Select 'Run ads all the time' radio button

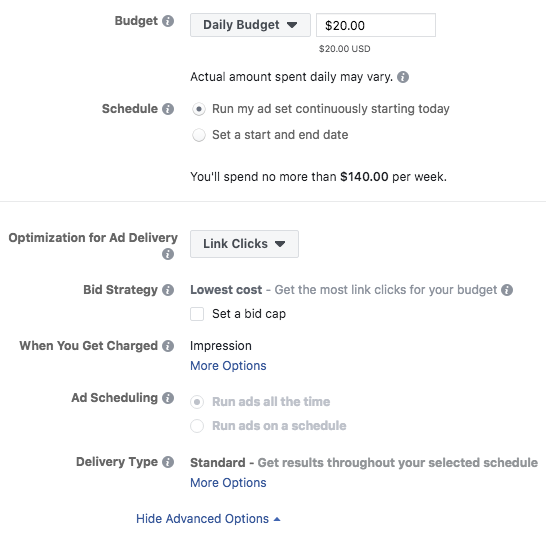tap(197, 402)
